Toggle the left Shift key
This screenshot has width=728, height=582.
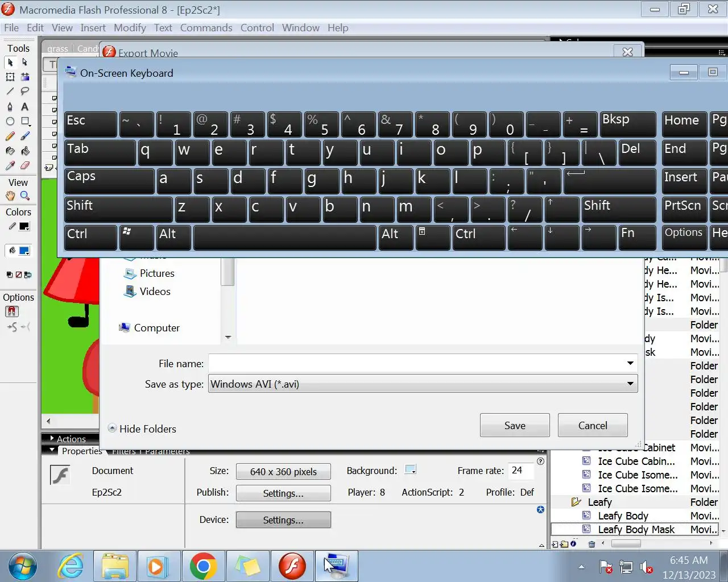click(118, 209)
